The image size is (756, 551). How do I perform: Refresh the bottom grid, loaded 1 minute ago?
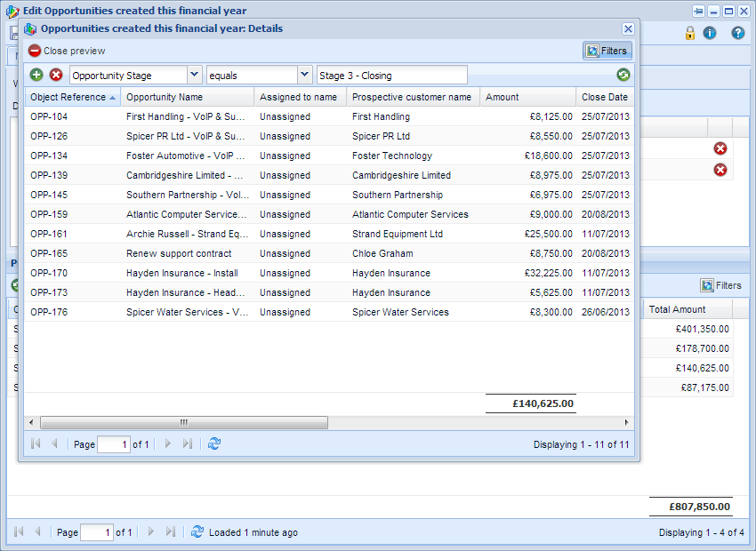pyautogui.click(x=197, y=531)
